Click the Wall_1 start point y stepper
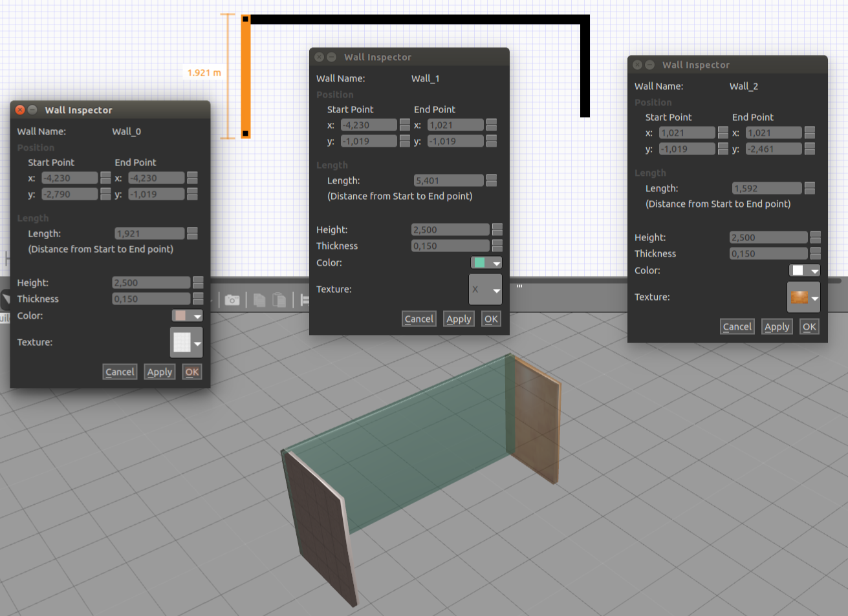This screenshot has width=848, height=616. tap(404, 141)
